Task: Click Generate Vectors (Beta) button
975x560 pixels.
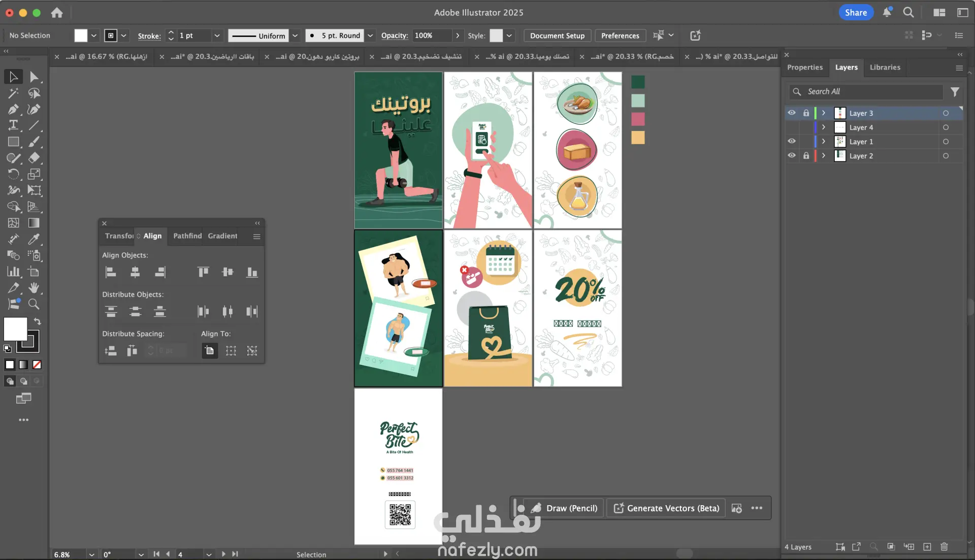Action: (667, 508)
